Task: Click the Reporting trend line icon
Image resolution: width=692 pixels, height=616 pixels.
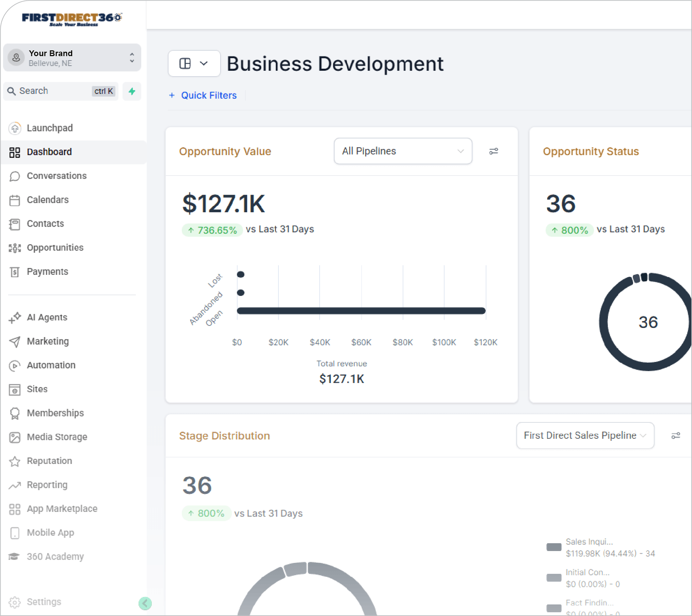Action: (15, 485)
